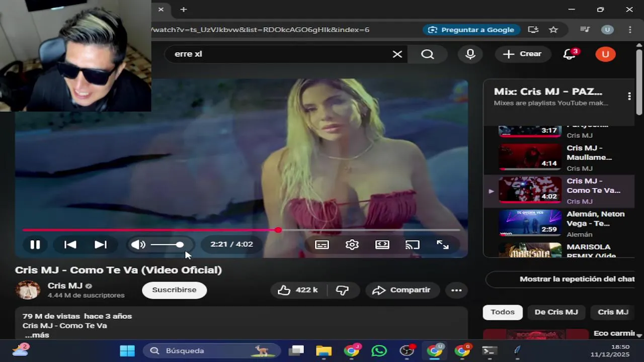Like the video (422 k)

pyautogui.click(x=299, y=290)
